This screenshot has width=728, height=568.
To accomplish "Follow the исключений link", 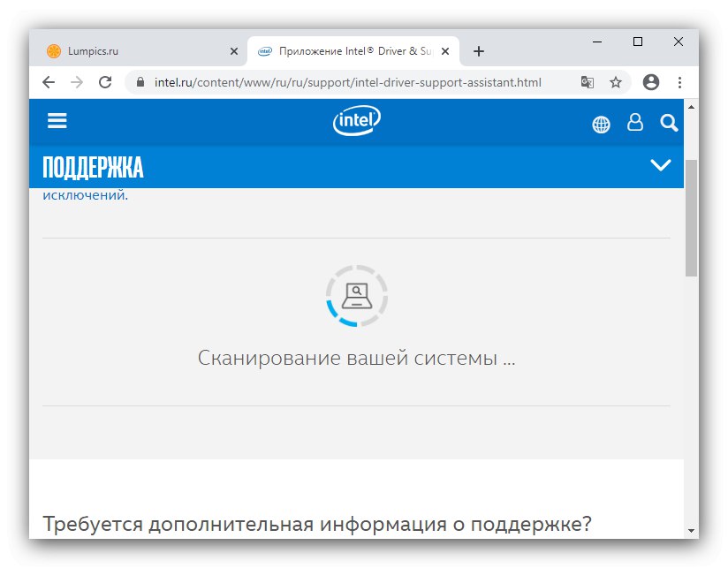I will 86,195.
